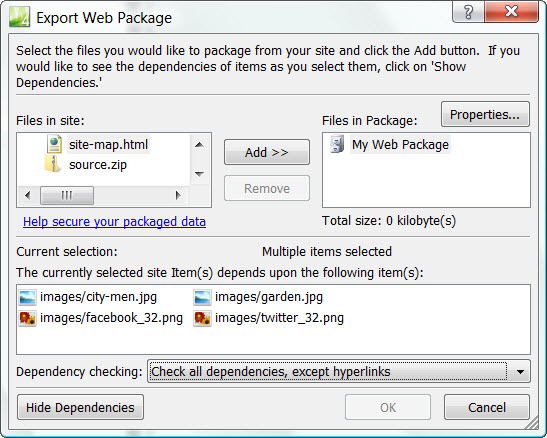Click the Expression Web title bar icon
This screenshot has width=547, height=438.
(20, 17)
